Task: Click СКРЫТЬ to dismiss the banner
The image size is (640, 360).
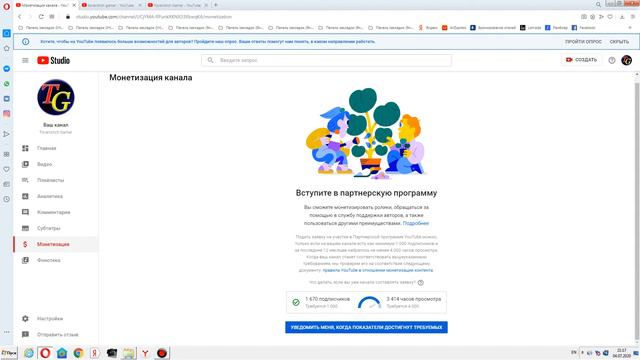Action: point(619,42)
